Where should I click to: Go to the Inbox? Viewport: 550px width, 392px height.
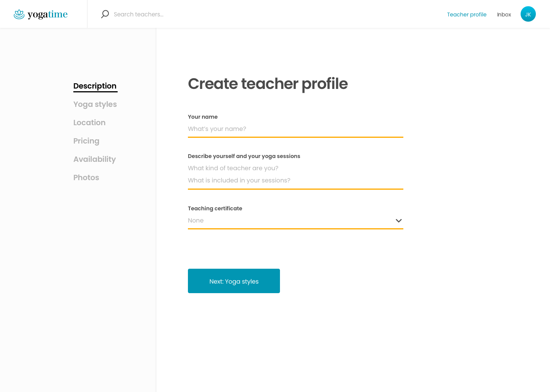pos(504,15)
